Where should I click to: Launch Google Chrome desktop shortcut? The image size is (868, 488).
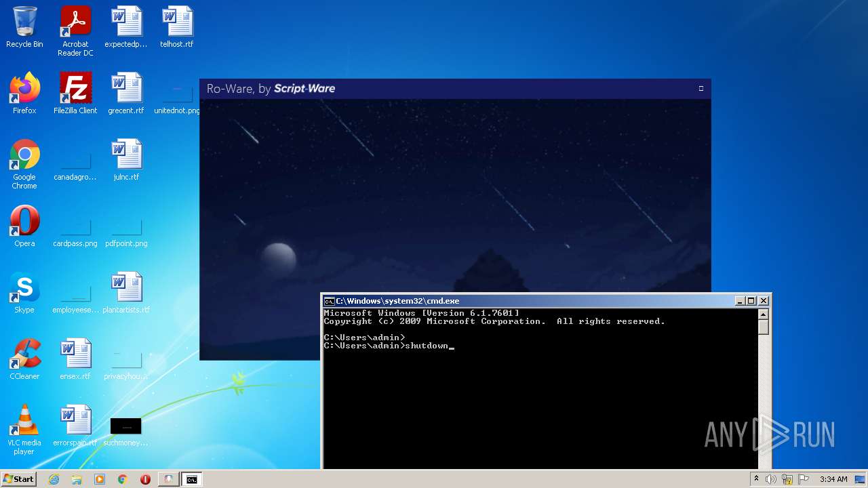point(24,164)
